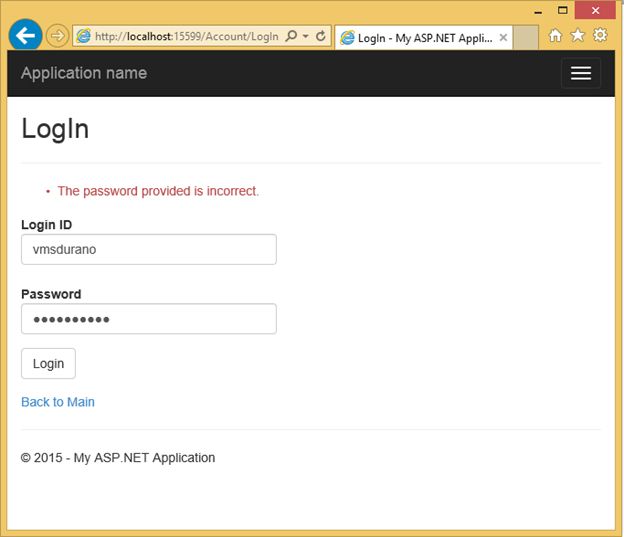Open a new blank tab

click(x=525, y=38)
